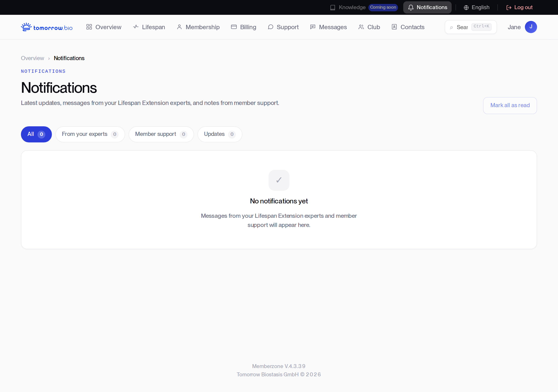The height and width of the screenshot is (392, 558).
Task: Click the Contacts card icon
Action: [x=394, y=27]
